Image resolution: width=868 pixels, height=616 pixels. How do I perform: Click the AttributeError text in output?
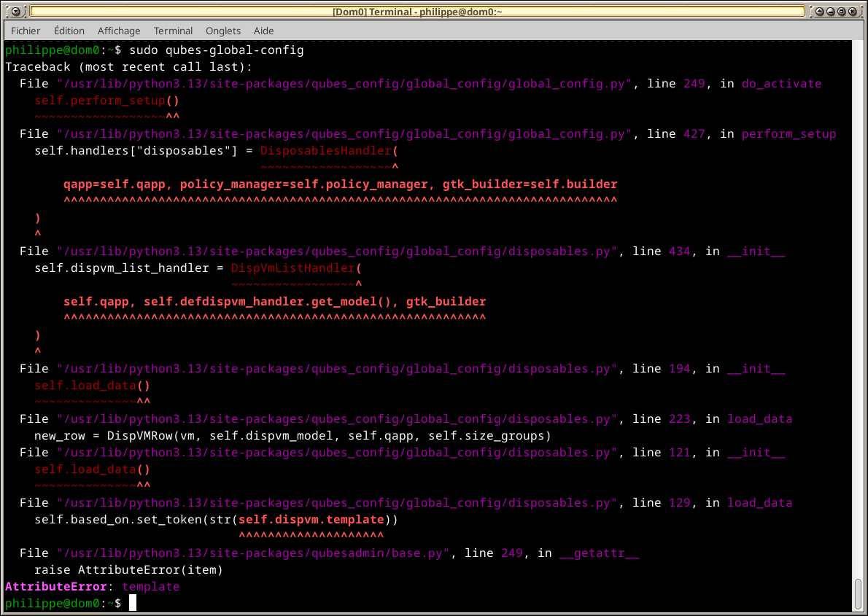pos(56,587)
